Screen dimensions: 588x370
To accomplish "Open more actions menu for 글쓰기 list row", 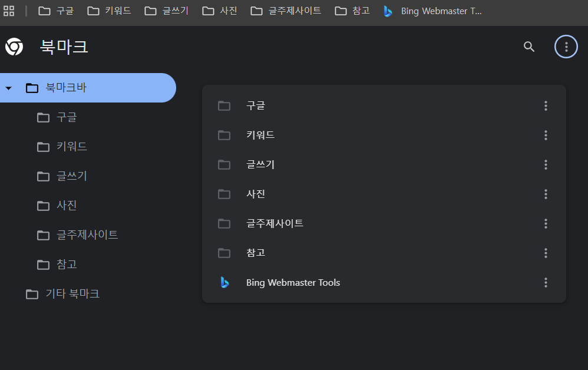I will click(546, 164).
